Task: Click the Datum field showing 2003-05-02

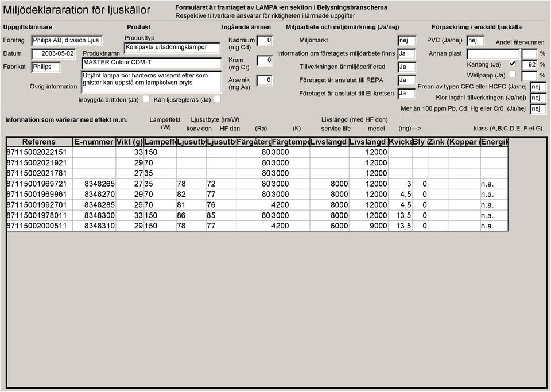Action: click(x=53, y=54)
